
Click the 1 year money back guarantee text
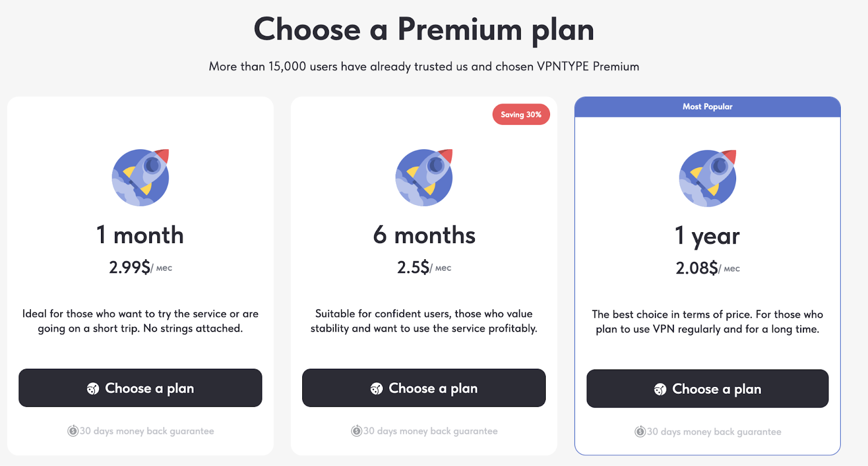[714, 432]
